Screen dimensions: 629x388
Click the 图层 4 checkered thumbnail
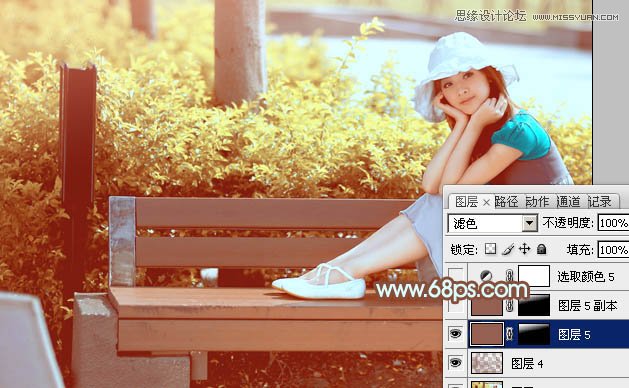point(486,363)
